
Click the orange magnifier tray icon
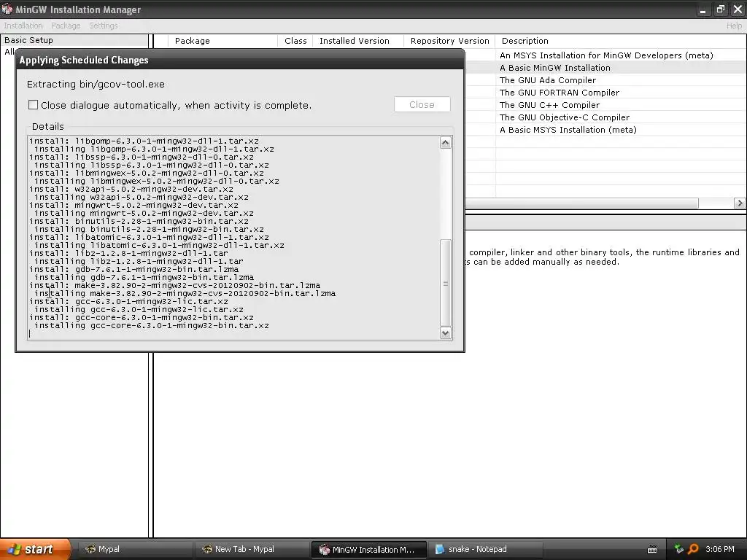[694, 549]
